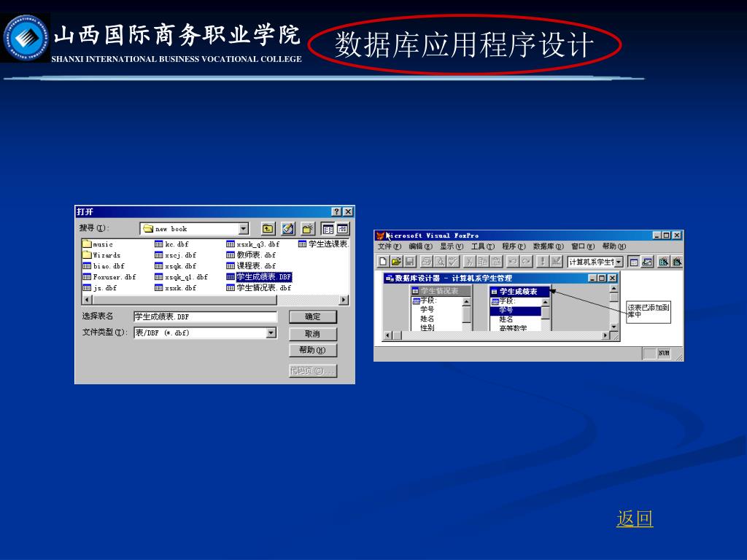The width and height of the screenshot is (747, 560).
Task: Click the New file icon in FoxPro toolbar
Action: point(382,262)
